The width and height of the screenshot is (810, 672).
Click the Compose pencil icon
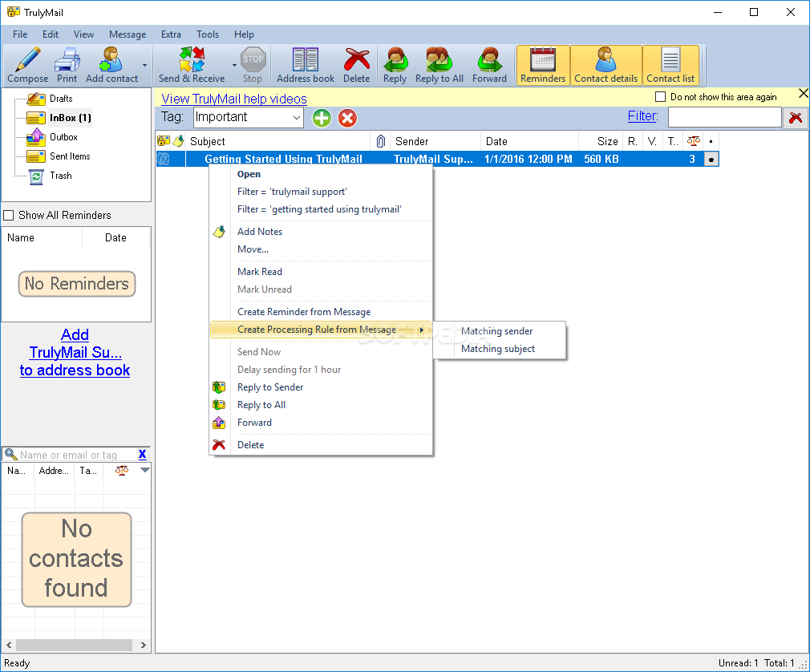27,59
